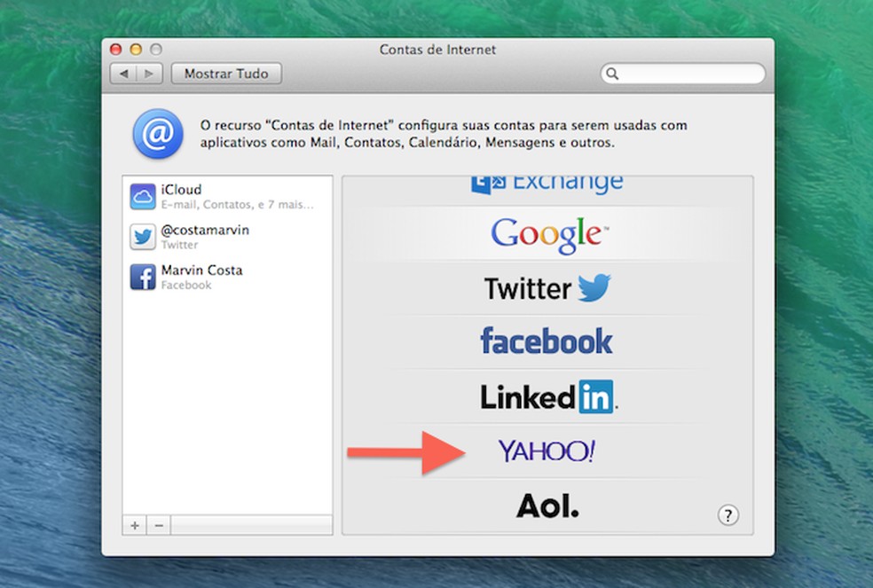
Task: Click the magnifying glass search icon
Action: click(612, 74)
